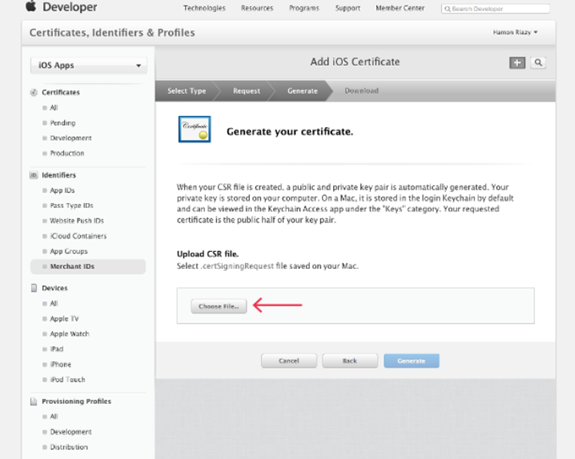575x459 pixels.
Task: Open the iOS Apps platform dropdown
Action: pyautogui.click(x=89, y=65)
